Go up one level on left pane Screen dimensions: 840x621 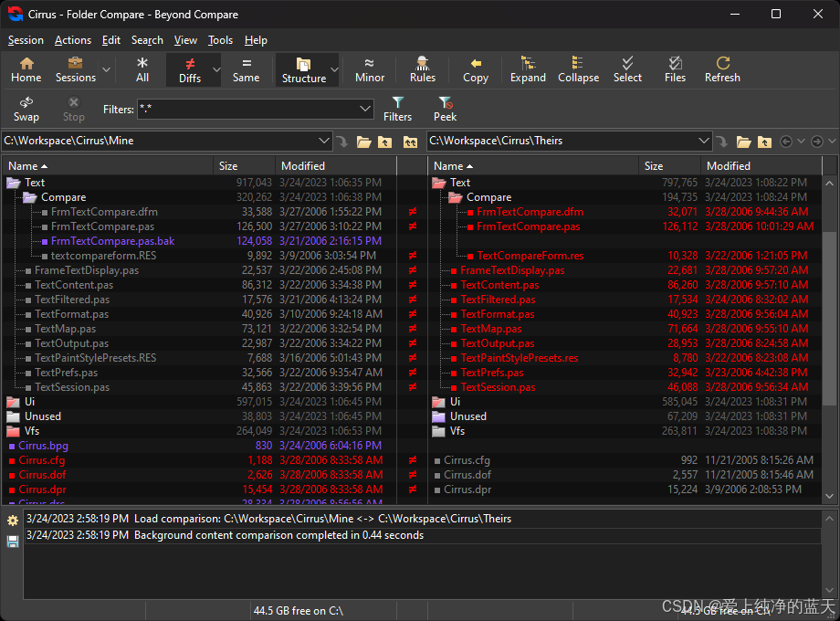[385, 142]
